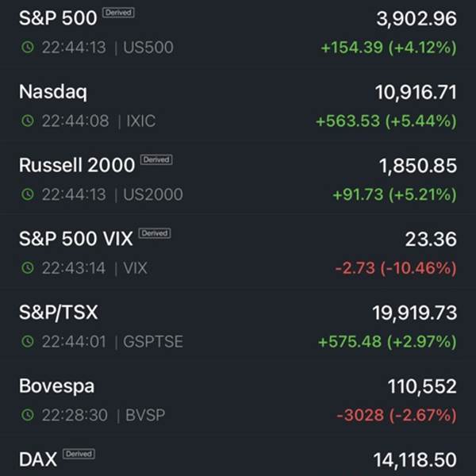Viewport: 476px width, 476px height.
Task: Click the clock icon under Russell 2000
Action: click(28, 194)
